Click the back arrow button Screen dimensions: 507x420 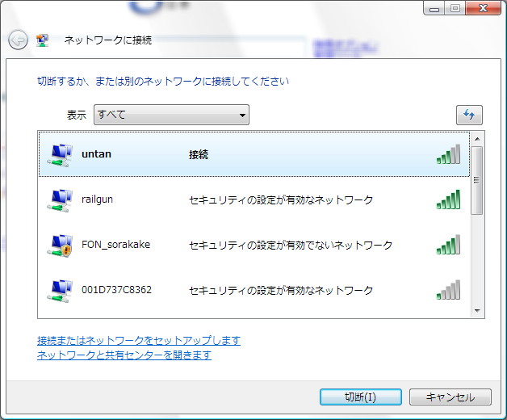pos(18,40)
